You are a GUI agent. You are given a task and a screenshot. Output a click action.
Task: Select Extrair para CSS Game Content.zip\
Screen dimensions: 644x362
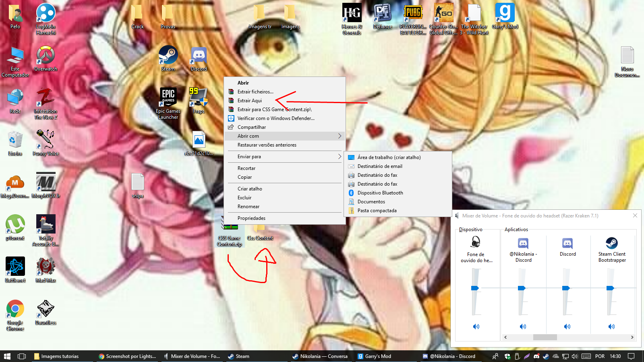pos(284,110)
